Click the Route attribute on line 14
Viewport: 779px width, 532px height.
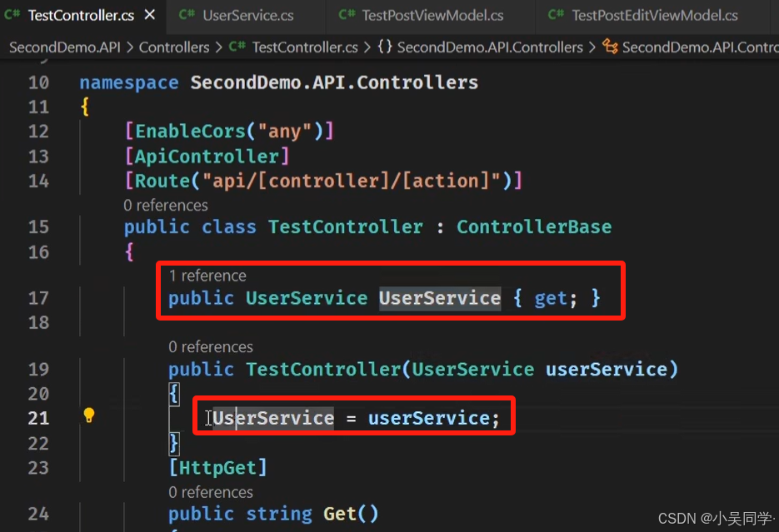(x=163, y=181)
